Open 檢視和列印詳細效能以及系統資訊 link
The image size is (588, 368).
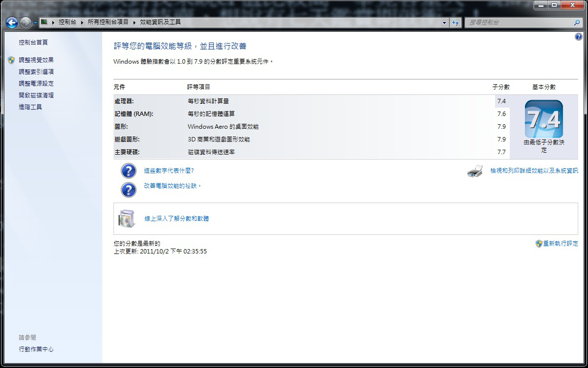(x=534, y=171)
